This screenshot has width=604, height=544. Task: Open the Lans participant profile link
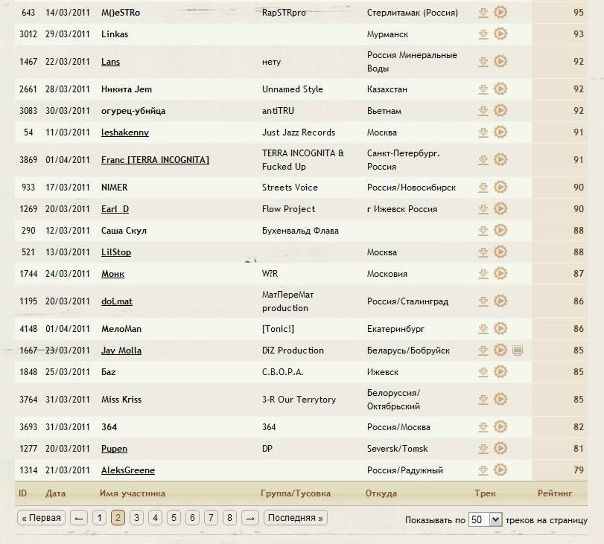111,61
